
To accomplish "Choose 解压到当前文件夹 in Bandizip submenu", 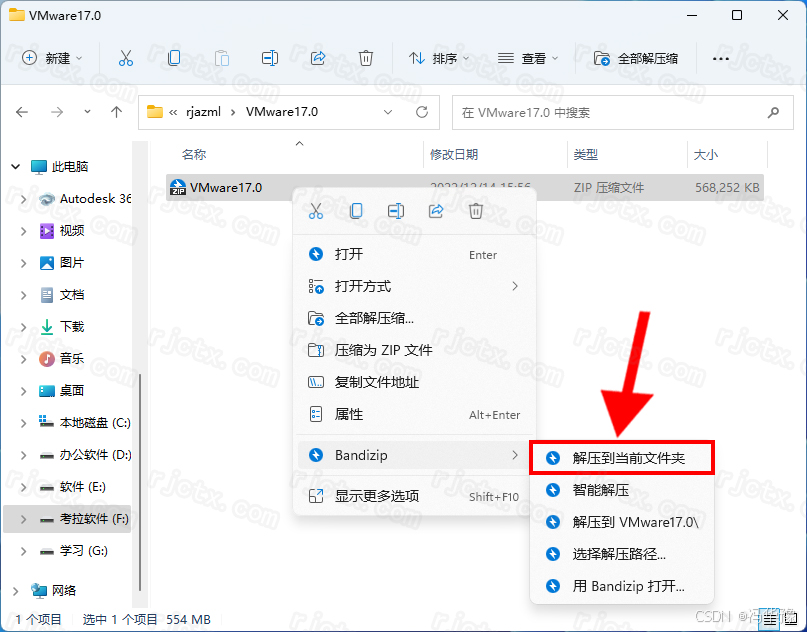I will (x=622, y=458).
